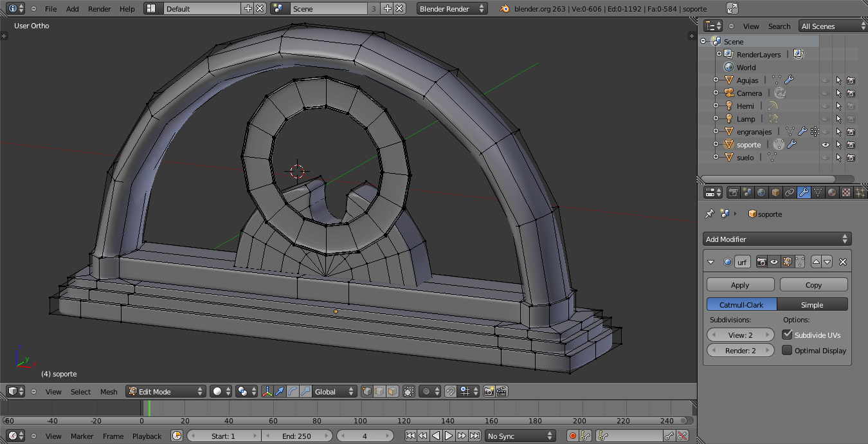Select Simple subdivision type

[813, 304]
